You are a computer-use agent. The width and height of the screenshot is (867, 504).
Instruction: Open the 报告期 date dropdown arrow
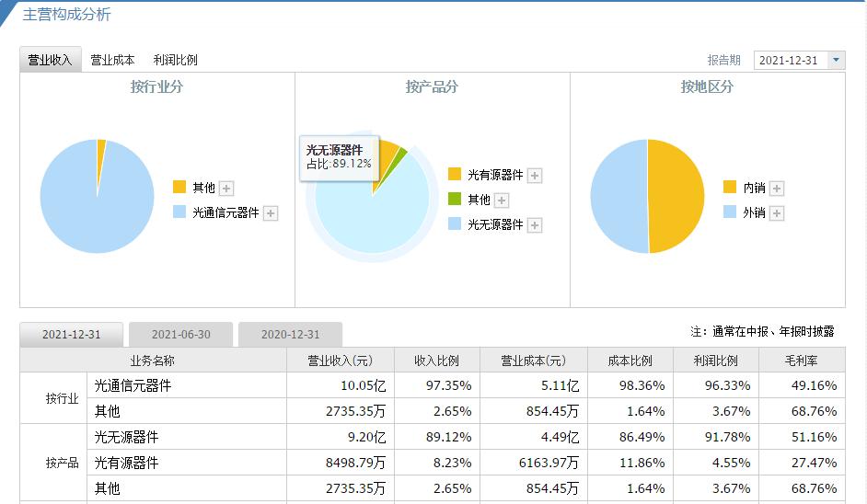point(836,60)
